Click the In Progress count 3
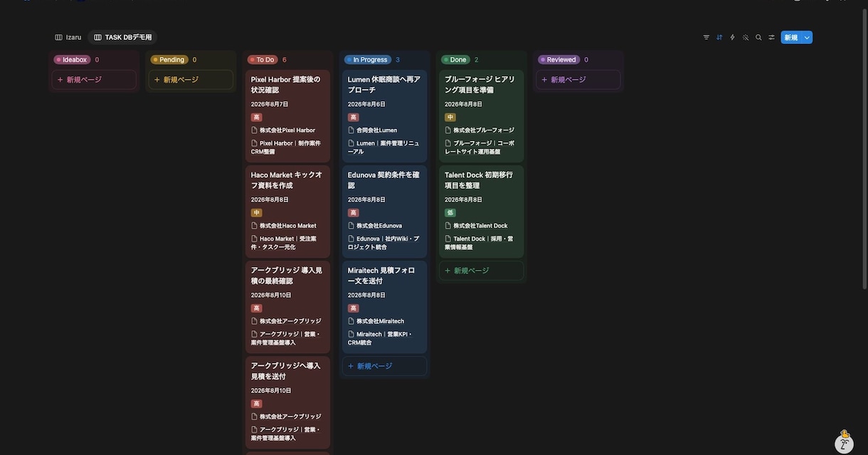868x455 pixels. pyautogui.click(x=398, y=60)
